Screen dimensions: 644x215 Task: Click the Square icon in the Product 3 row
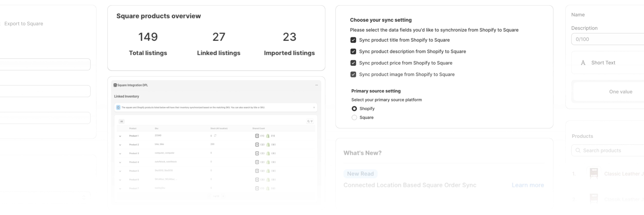pyautogui.click(x=257, y=153)
